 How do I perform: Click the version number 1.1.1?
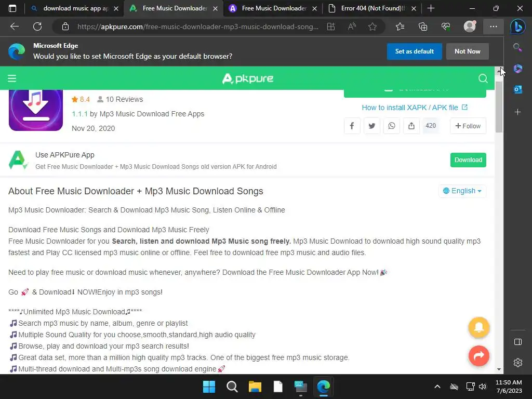pos(79,114)
